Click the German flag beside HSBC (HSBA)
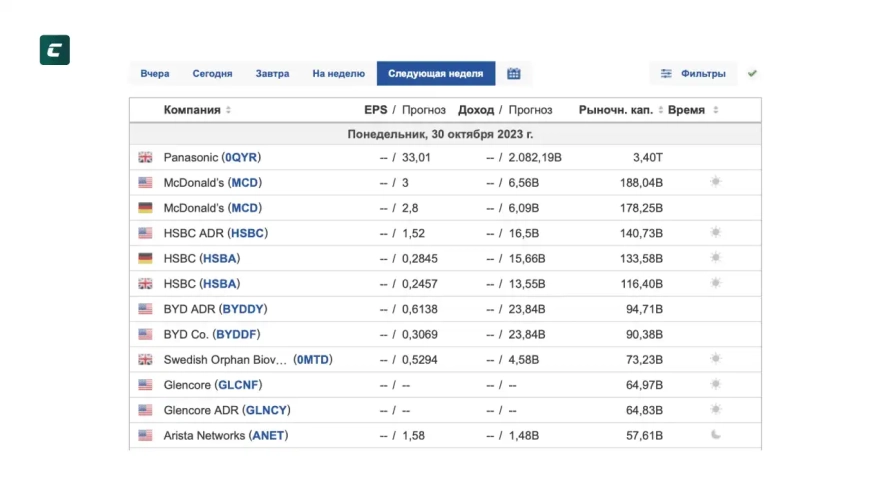 click(x=145, y=259)
